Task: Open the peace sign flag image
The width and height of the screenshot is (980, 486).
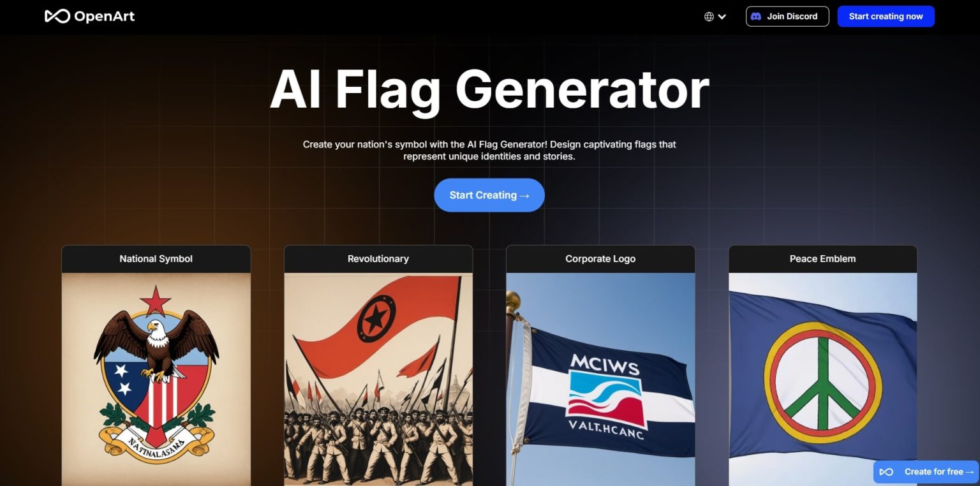Action: (x=822, y=379)
